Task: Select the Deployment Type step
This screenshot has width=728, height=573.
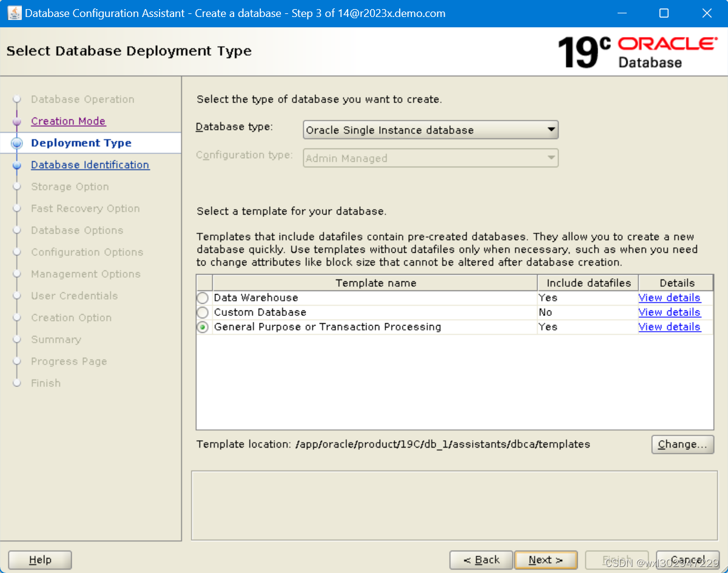Action: 81,143
